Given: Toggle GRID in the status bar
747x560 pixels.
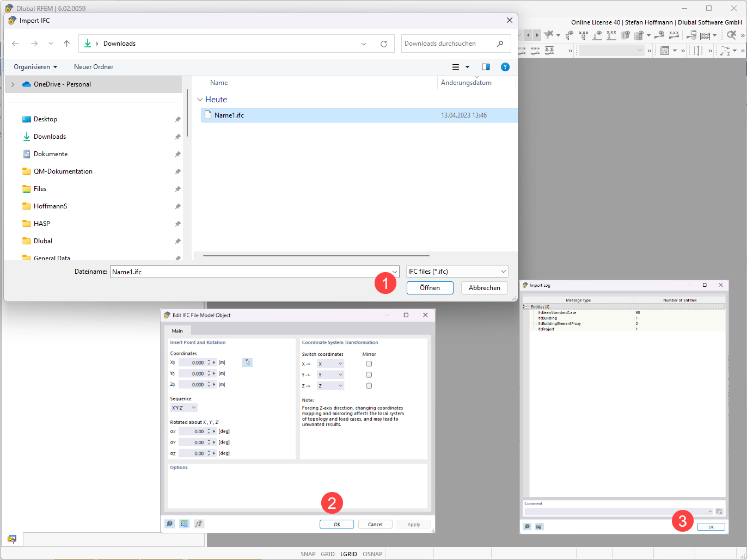Looking at the screenshot, I should 328,554.
